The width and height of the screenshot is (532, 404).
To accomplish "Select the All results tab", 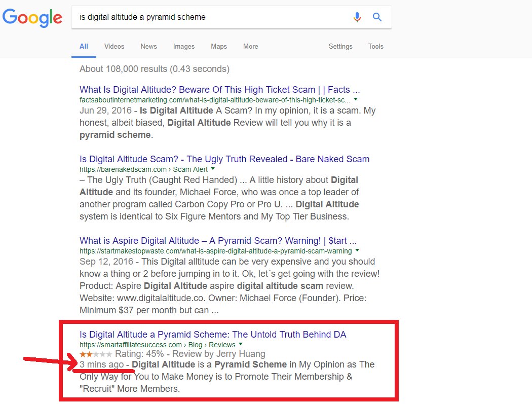I will click(84, 47).
